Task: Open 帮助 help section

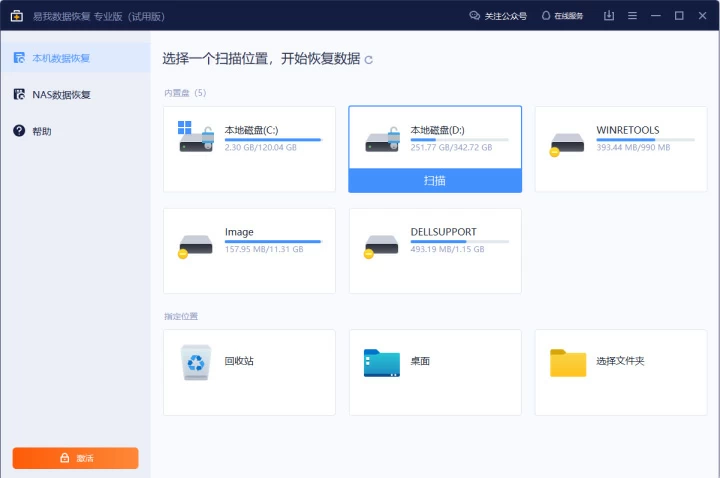Action: click(x=75, y=131)
